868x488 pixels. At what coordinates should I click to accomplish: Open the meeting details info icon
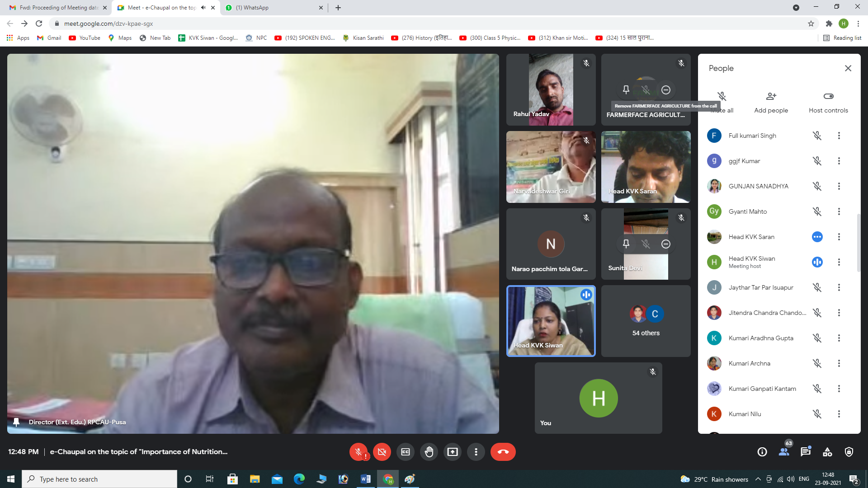[x=762, y=452]
